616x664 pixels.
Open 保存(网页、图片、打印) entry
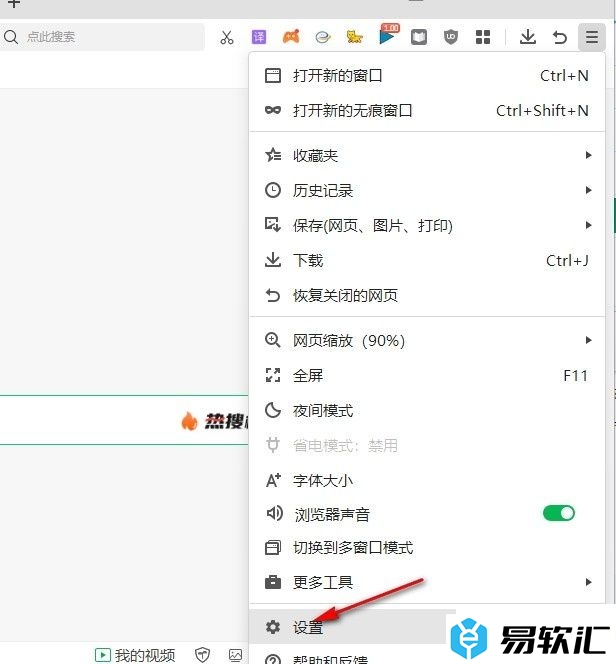point(427,225)
